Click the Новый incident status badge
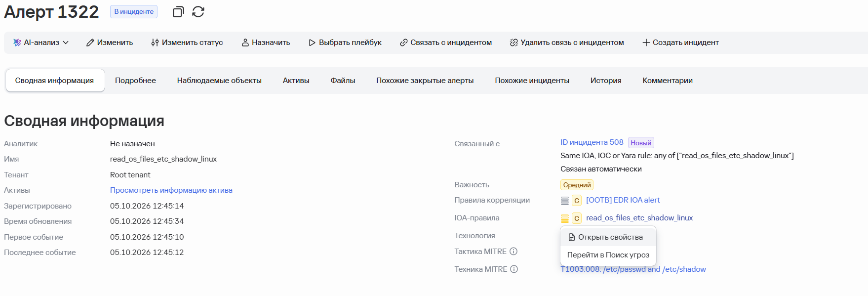This screenshot has height=296, width=868. (641, 143)
